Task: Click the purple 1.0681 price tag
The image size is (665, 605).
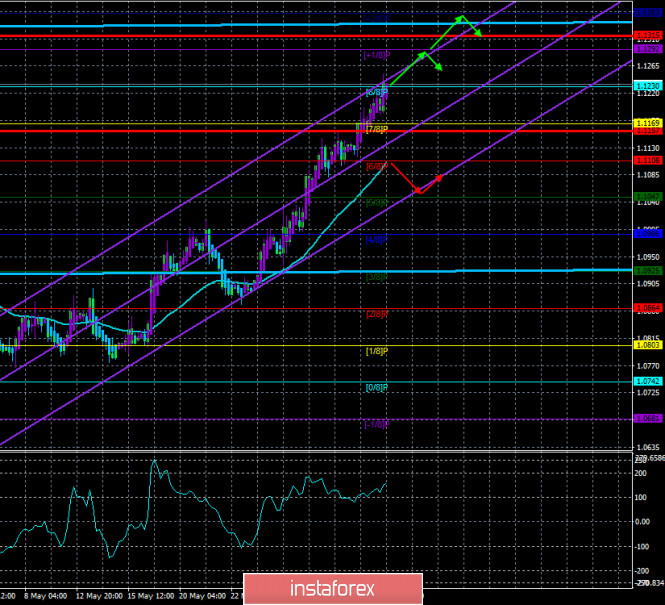Action: pyautogui.click(x=647, y=419)
